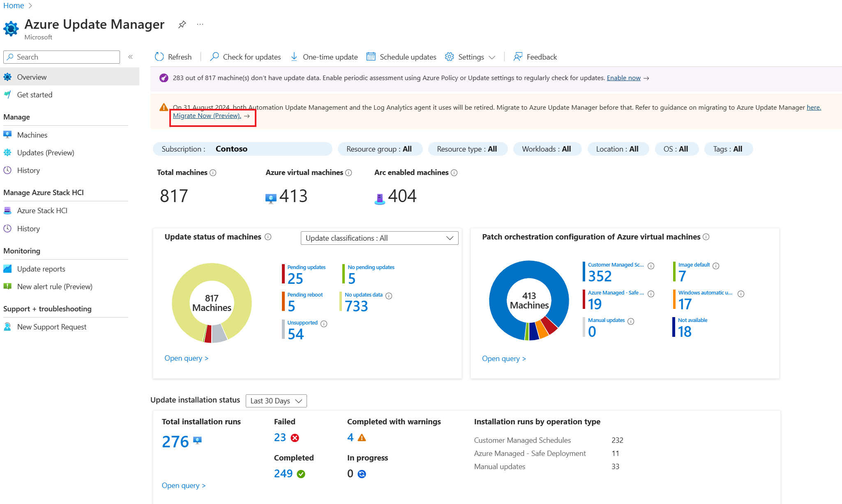This screenshot has height=504, width=842.
Task: Click the One-time update download icon
Action: coord(294,57)
